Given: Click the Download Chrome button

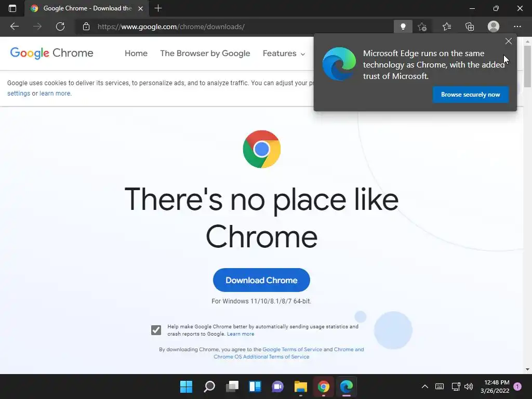Looking at the screenshot, I should tap(261, 280).
